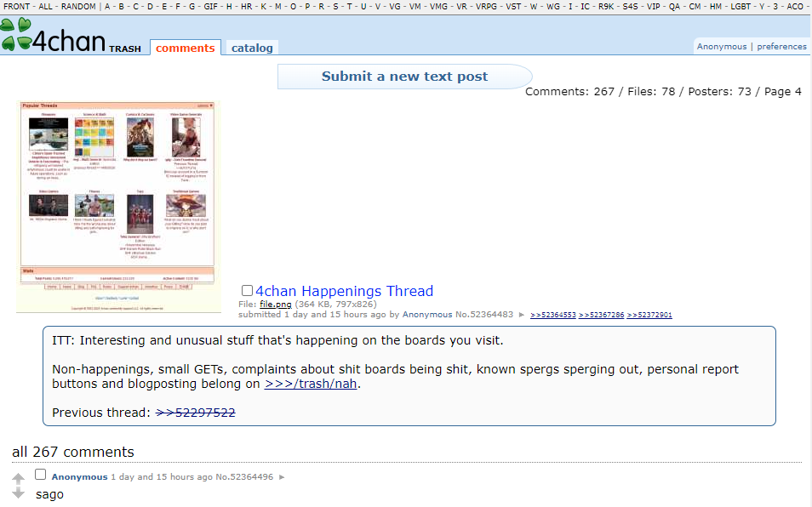Upvote the first comment by Anonymous
This screenshot has height=507, width=812.
click(18, 479)
